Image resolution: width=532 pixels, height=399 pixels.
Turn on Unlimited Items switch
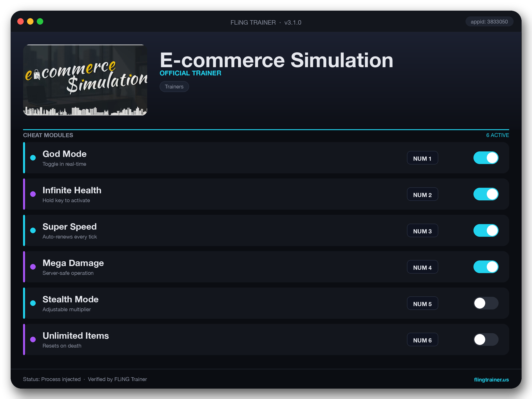(x=486, y=339)
